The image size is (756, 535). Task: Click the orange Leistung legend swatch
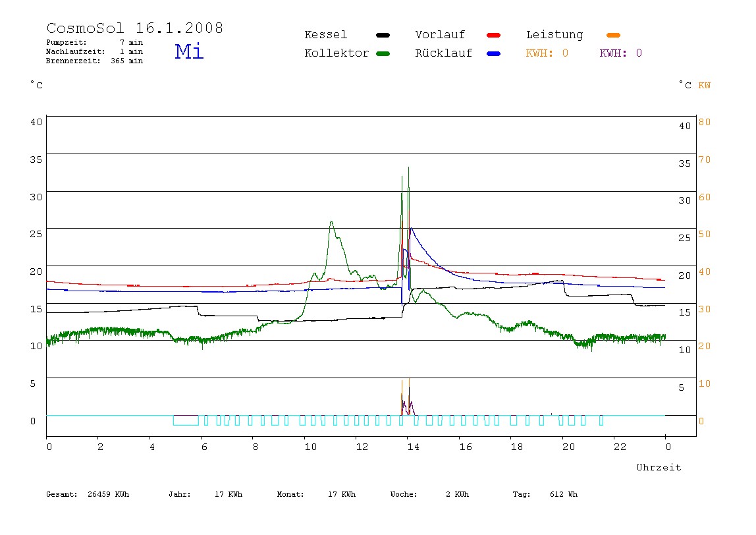coord(613,35)
